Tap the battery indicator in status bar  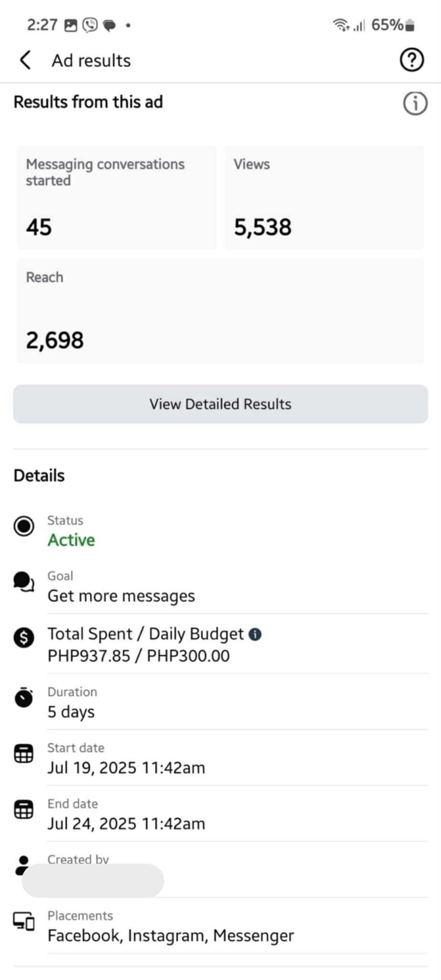pos(409,25)
